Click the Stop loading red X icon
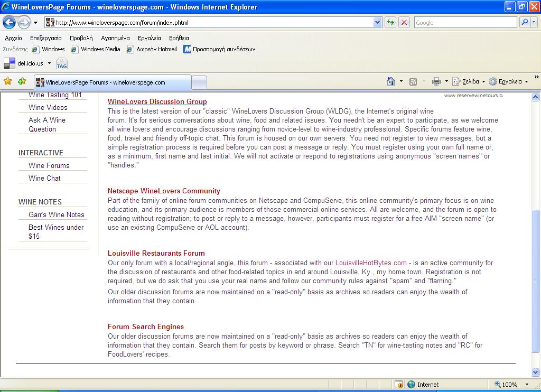541x392 pixels. (x=404, y=23)
